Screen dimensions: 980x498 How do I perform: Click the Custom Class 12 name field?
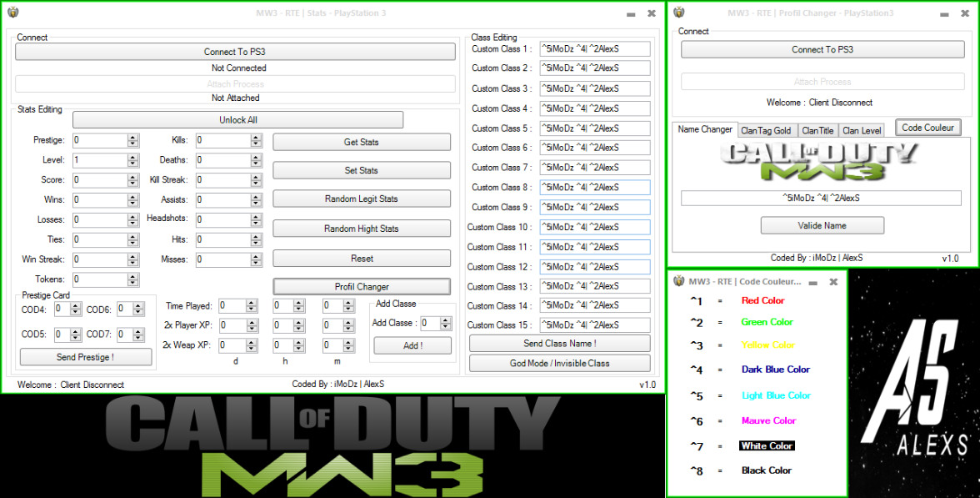(595, 267)
